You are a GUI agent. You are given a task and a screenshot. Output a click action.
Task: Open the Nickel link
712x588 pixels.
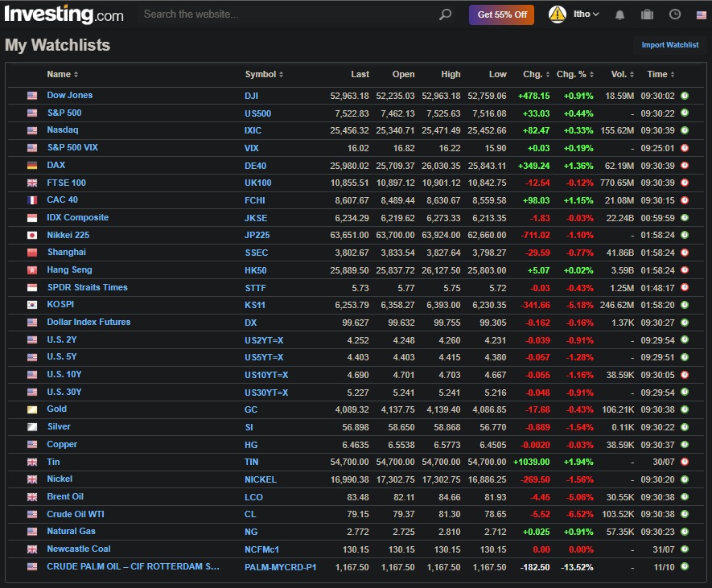coord(60,479)
